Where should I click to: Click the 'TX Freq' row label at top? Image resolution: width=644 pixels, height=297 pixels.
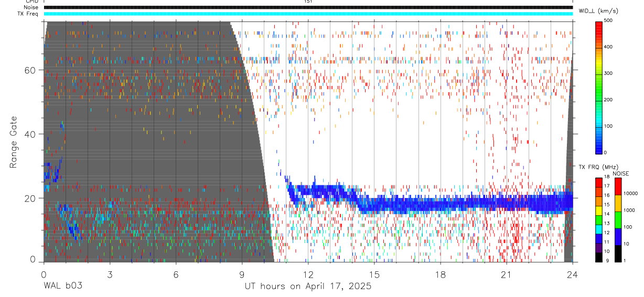click(x=28, y=14)
